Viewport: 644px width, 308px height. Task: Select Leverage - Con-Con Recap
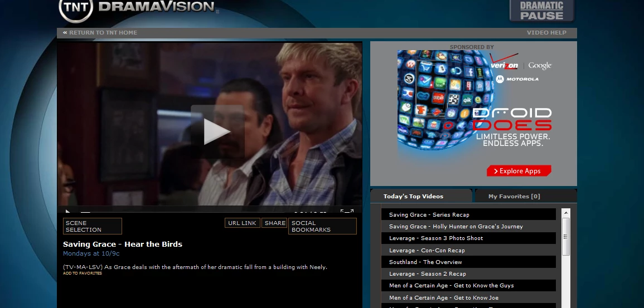pos(468,250)
